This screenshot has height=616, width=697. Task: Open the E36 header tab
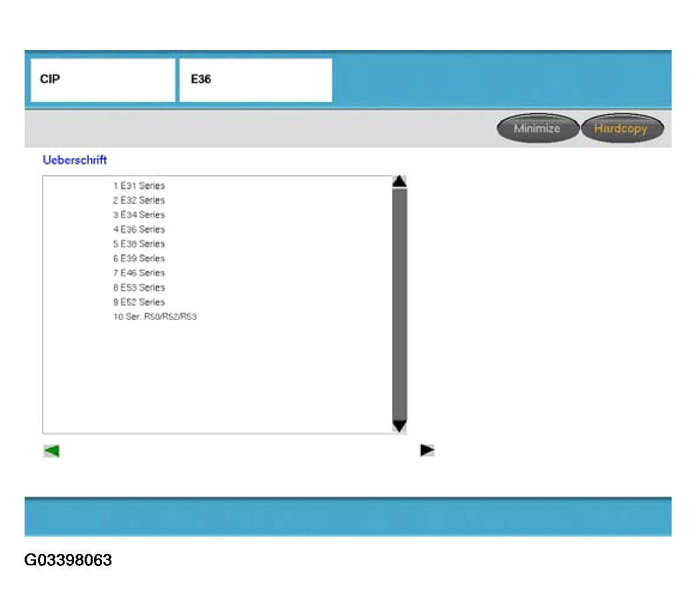pos(255,80)
